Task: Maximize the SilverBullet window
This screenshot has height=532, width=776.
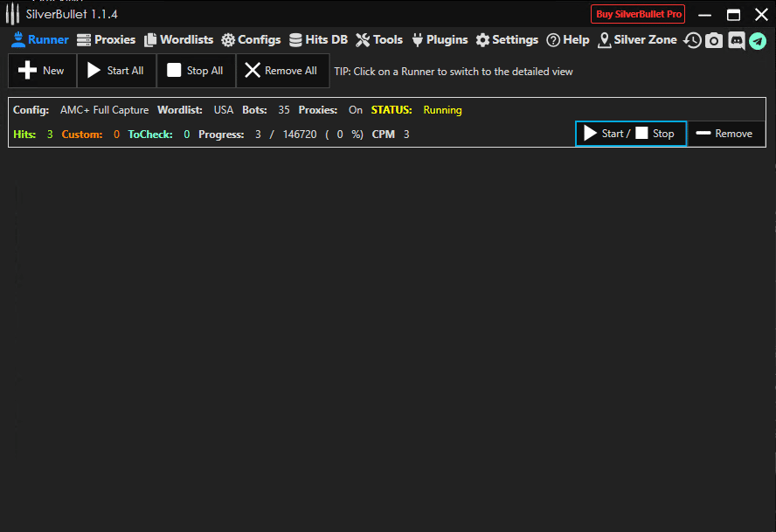Action: pos(733,14)
